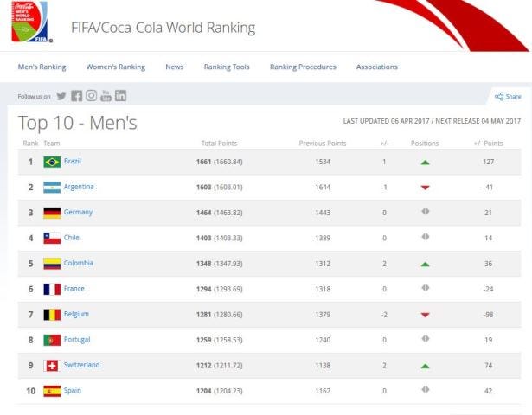The width and height of the screenshot is (532, 415).
Task: Open the France team link
Action: tap(74, 288)
